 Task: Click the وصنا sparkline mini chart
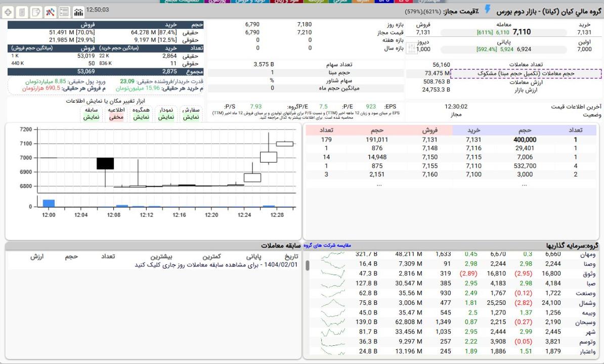click(335, 264)
